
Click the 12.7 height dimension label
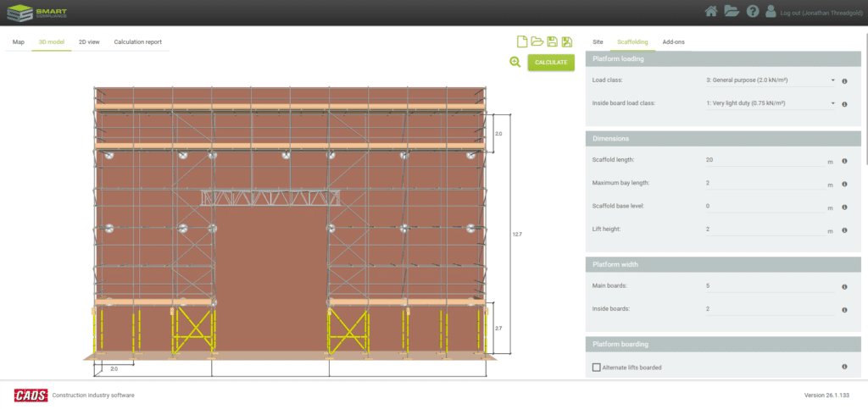pos(517,235)
